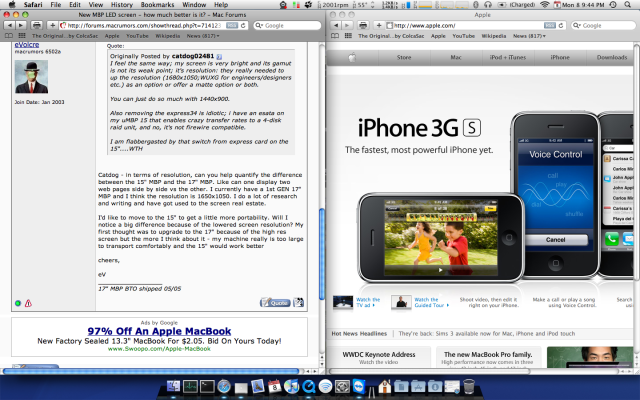
Task: Select the Mac tab on apple.com
Action: [456, 58]
